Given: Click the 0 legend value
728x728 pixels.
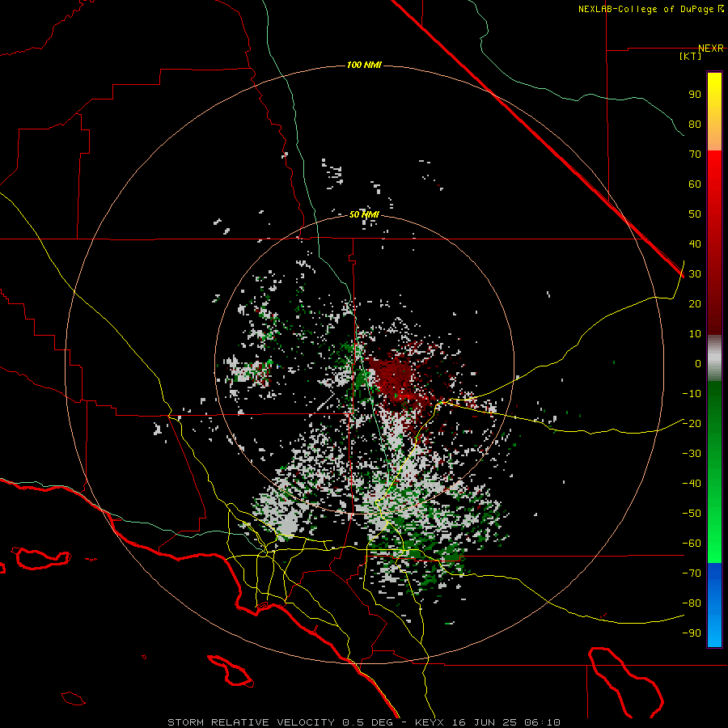Looking at the screenshot, I should click(698, 363).
